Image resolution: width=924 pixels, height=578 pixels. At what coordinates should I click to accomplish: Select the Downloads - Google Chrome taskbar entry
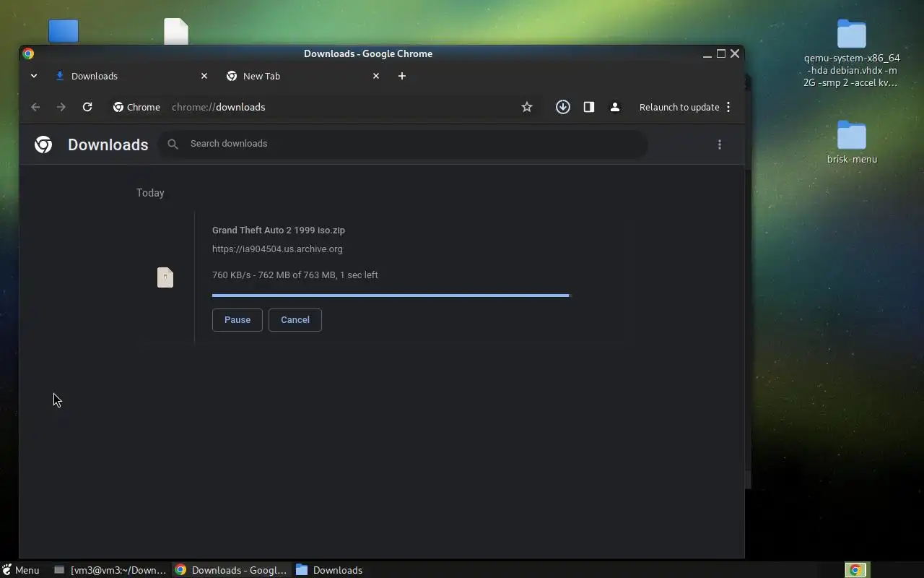click(x=232, y=570)
